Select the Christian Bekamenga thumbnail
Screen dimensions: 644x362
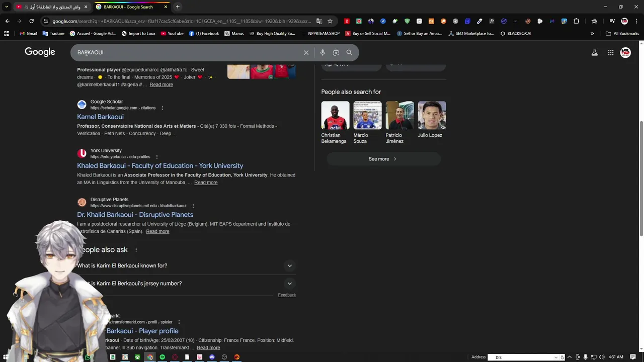[335, 115]
